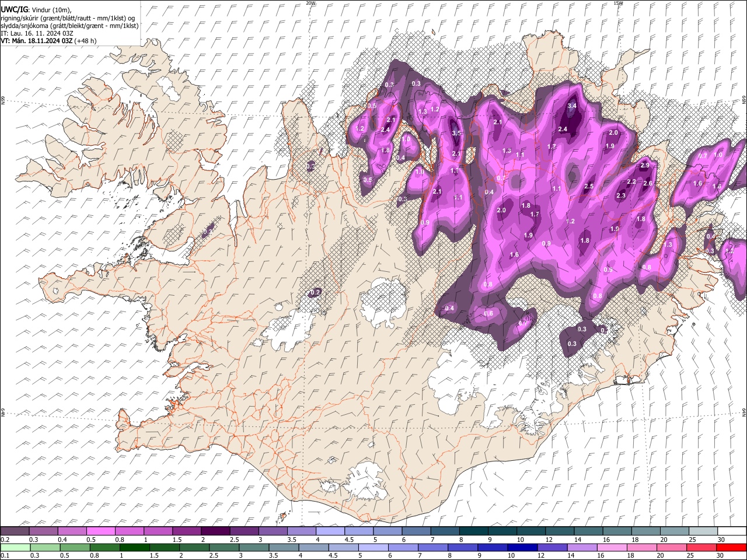Viewport: 747px width, 560px height.
Task: Click the 'slydda/snjókoma' legend description line
Action: click(69, 26)
